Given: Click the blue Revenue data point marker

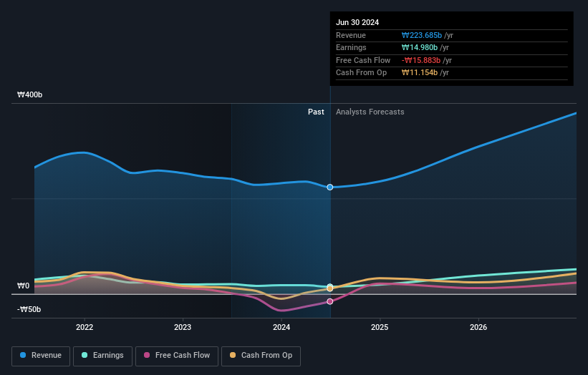Looking at the screenshot, I should [330, 187].
